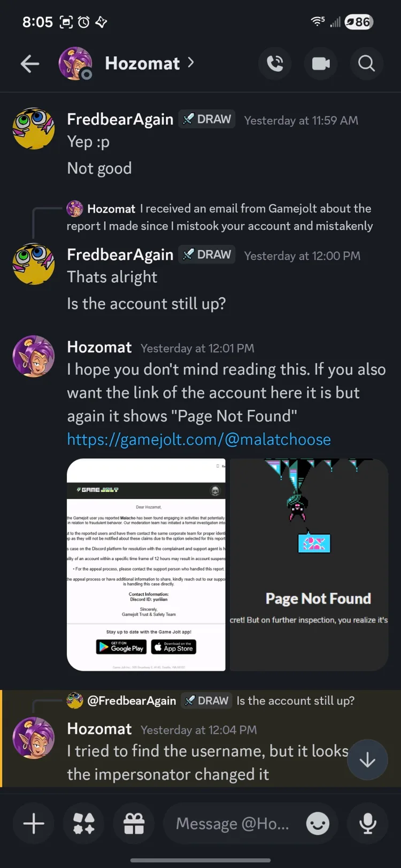Open the apps launcher icon
401x868 pixels.
(84, 823)
